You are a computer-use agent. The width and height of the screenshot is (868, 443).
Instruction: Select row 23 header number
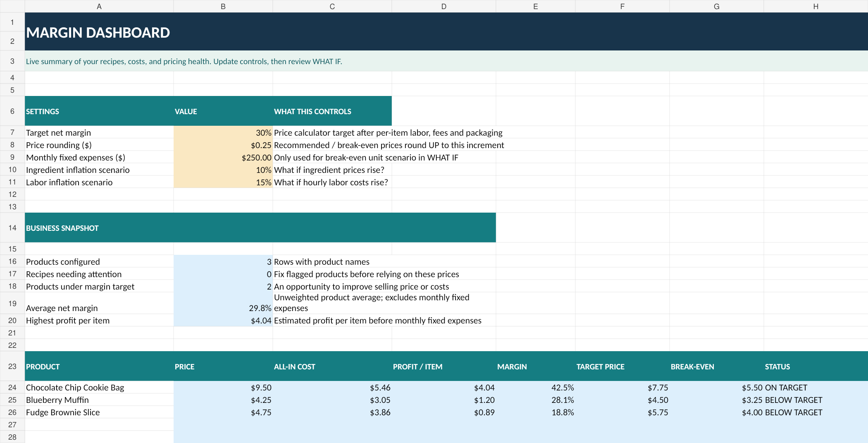[12, 366]
